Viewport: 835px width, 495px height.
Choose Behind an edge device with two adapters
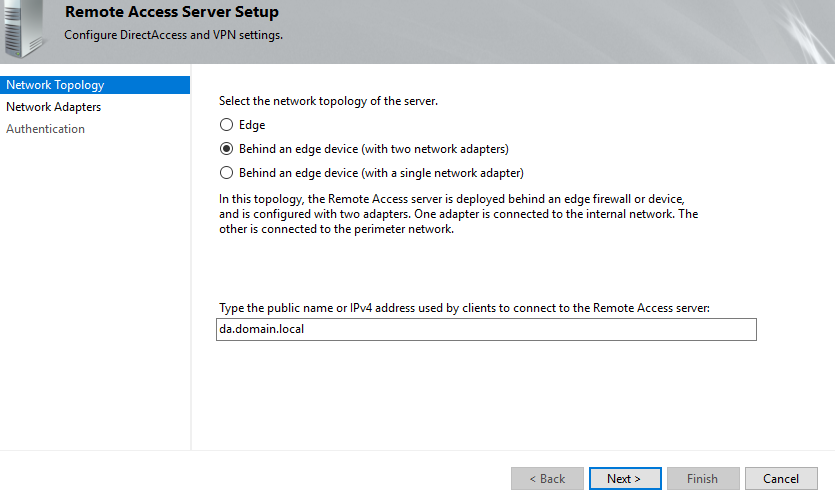coord(227,149)
